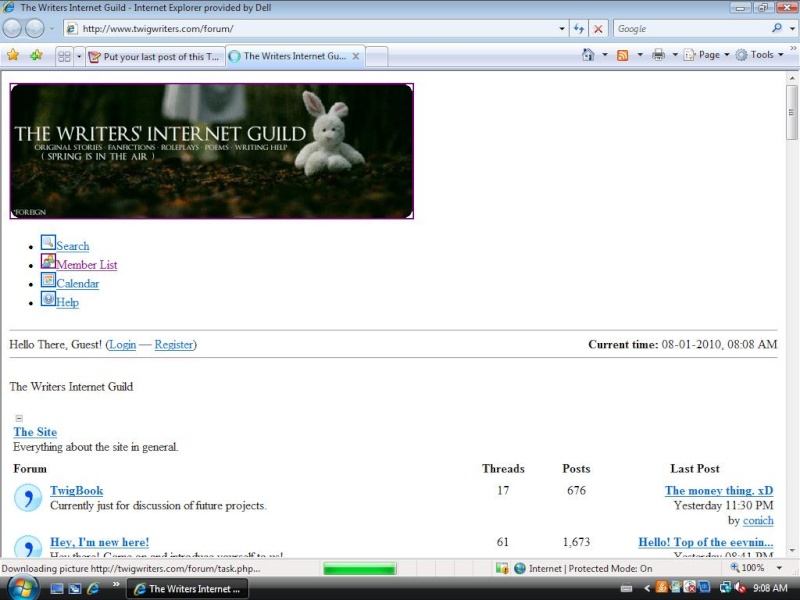Image resolution: width=800 pixels, height=600 pixels.
Task: Open the Page menu
Action: 706,55
